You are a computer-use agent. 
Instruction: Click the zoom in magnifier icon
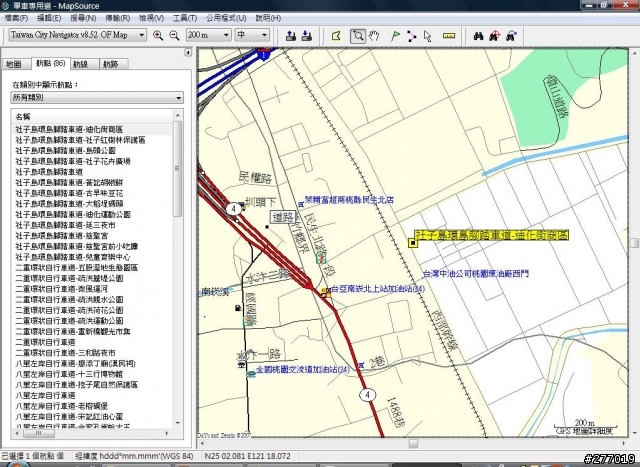(x=158, y=36)
